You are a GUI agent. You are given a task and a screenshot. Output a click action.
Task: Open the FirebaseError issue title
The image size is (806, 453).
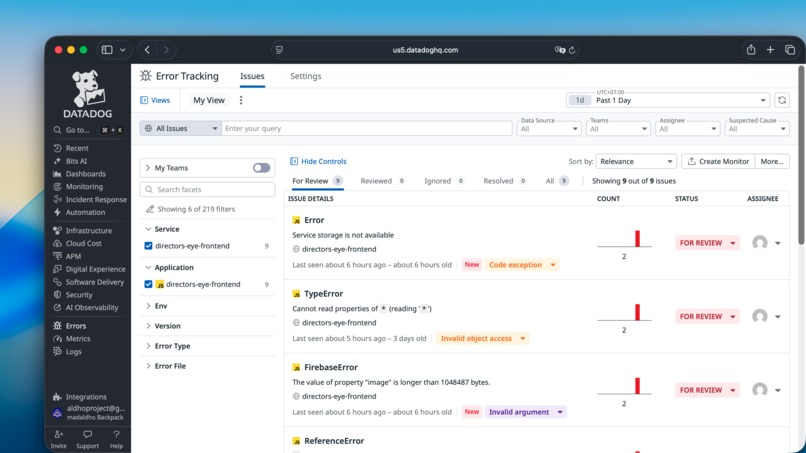331,368
